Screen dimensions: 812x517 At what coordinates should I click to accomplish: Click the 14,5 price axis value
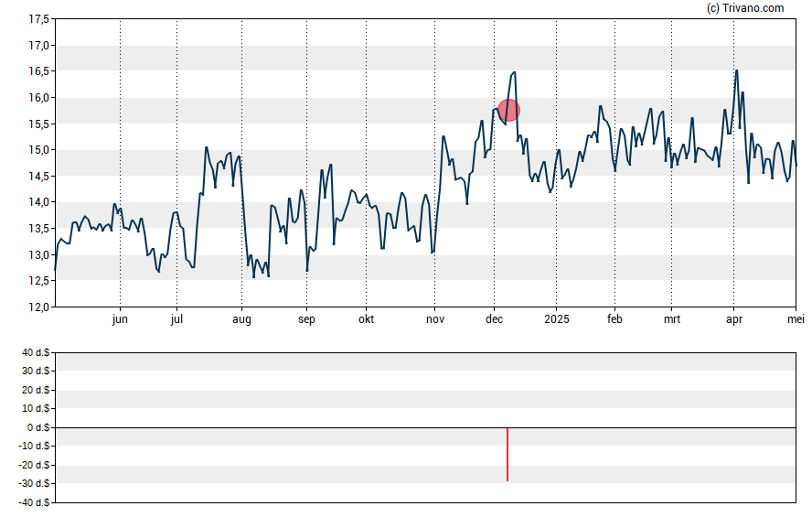[38, 176]
